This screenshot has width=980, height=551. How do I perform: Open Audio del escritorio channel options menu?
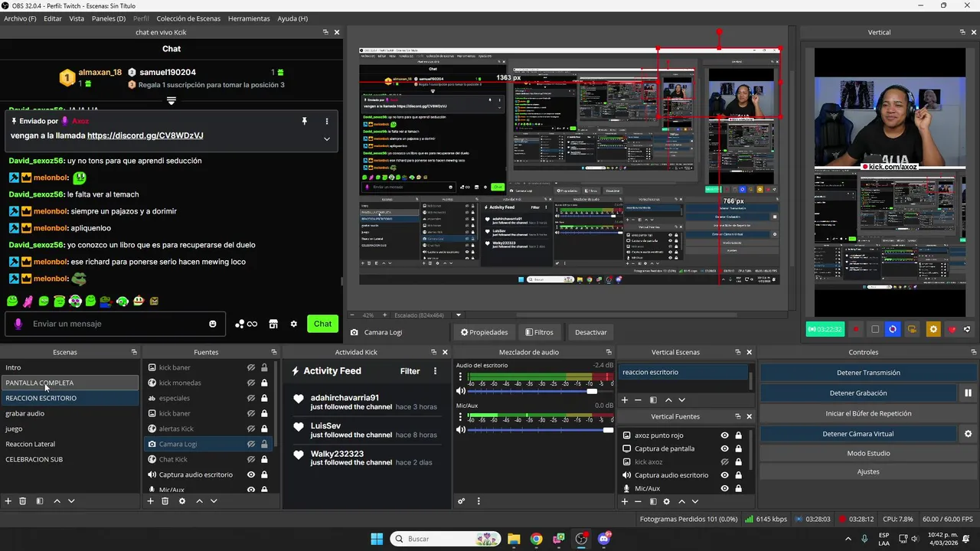point(459,377)
